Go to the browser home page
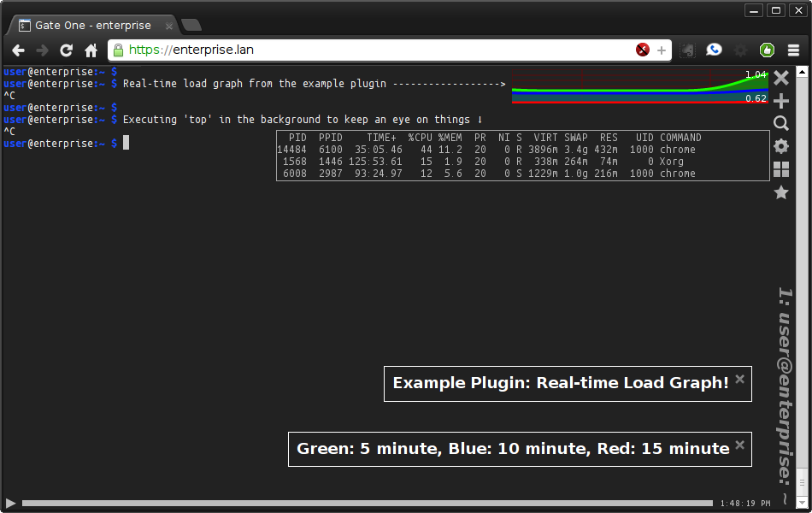812x513 pixels. 91,50
